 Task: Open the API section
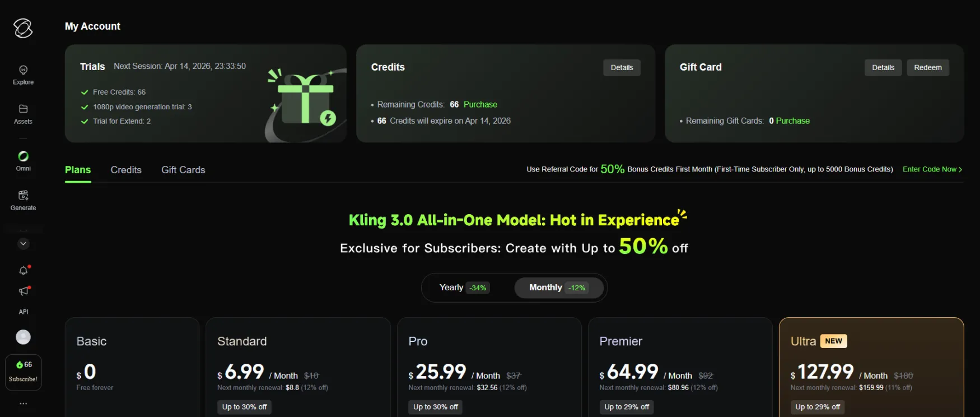click(23, 312)
